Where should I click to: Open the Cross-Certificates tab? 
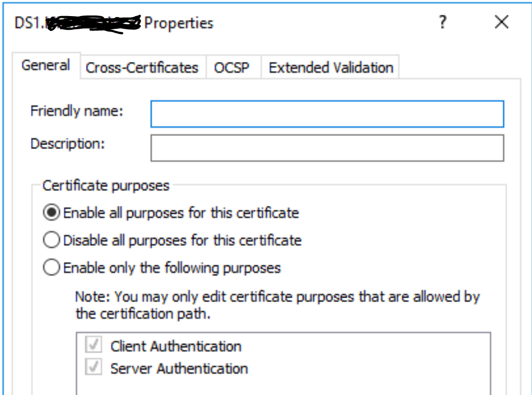click(x=142, y=68)
